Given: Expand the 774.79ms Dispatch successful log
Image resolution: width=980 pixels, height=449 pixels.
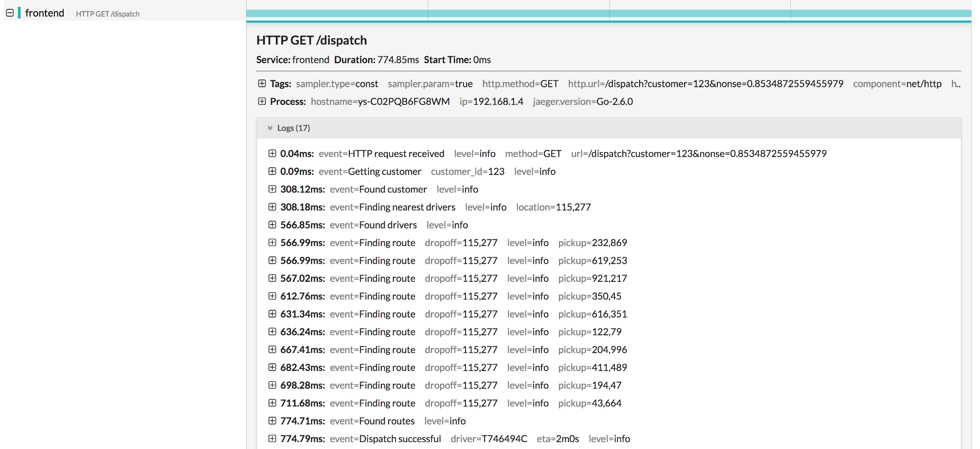Looking at the screenshot, I should pos(272,439).
